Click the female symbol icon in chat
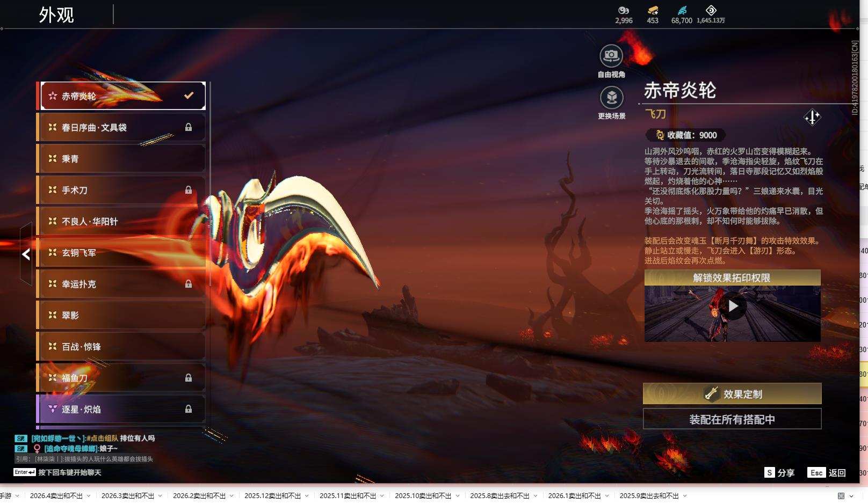 click(x=37, y=449)
